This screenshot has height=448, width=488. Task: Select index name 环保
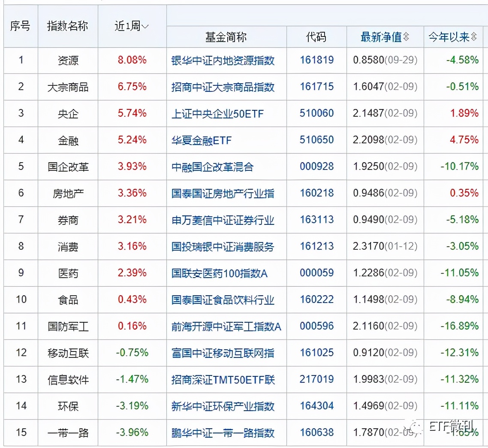(68, 406)
